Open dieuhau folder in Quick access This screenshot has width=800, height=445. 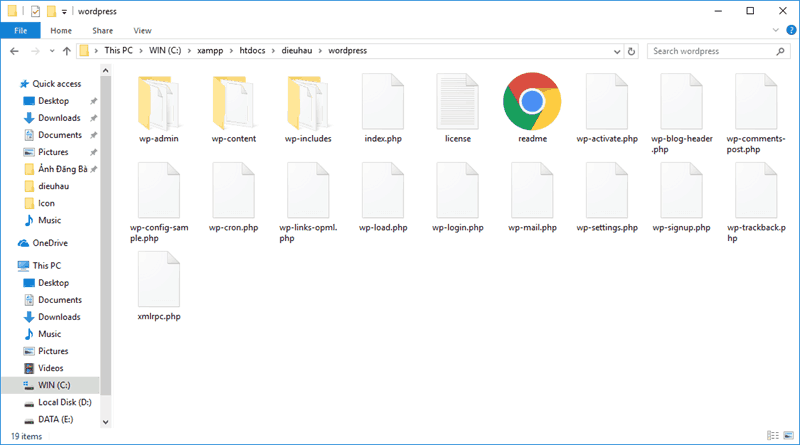tap(54, 186)
